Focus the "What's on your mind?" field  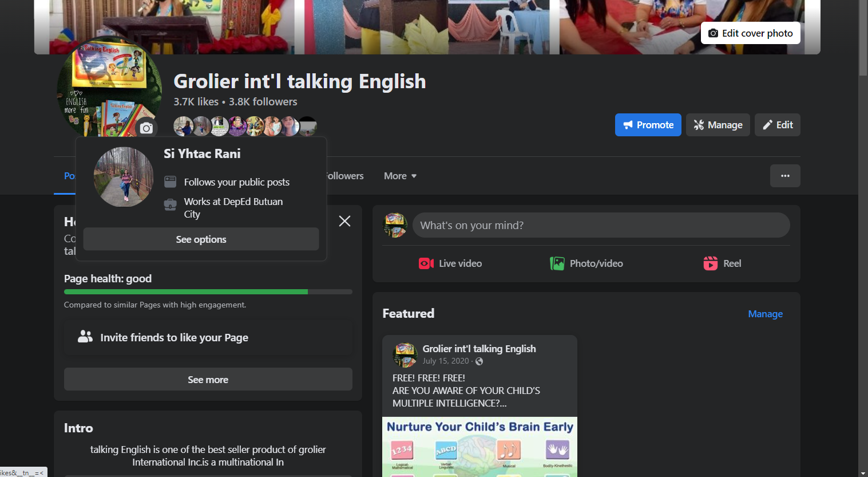click(x=601, y=225)
